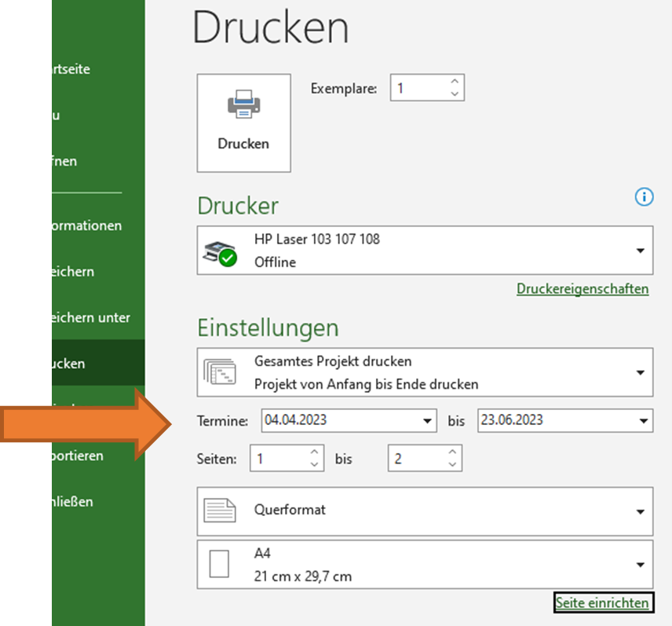Click the blue printer info icon

coord(644,197)
